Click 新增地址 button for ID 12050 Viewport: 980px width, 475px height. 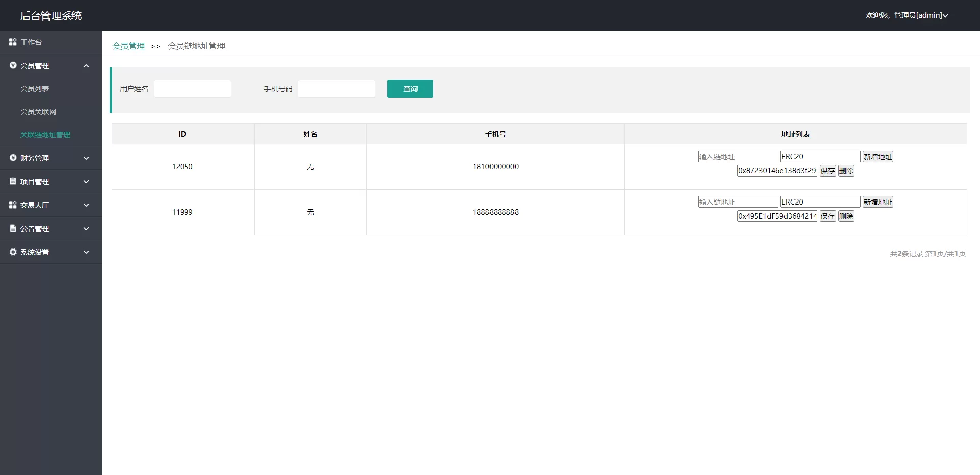(x=877, y=157)
